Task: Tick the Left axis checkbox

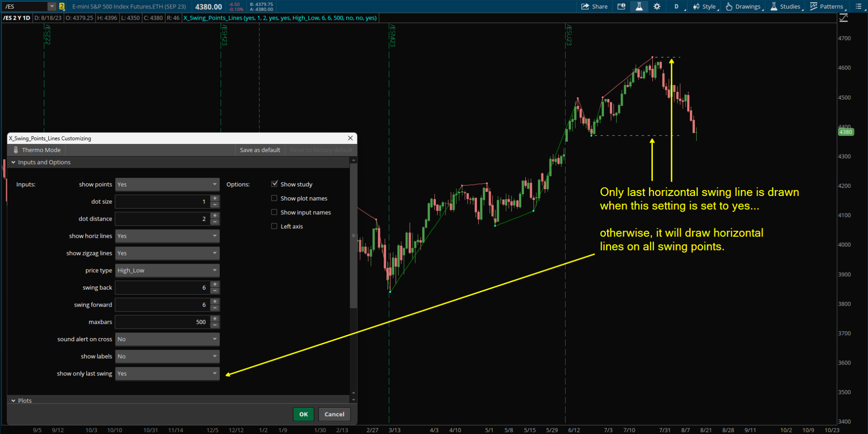Action: 275,226
